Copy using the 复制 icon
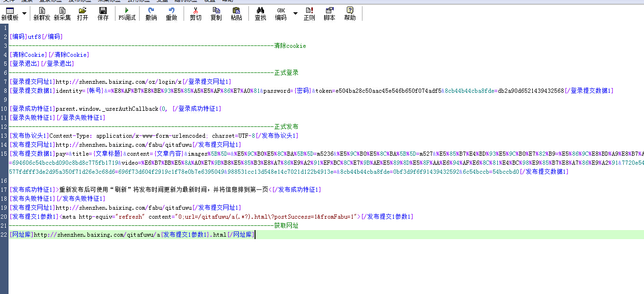 click(216, 14)
